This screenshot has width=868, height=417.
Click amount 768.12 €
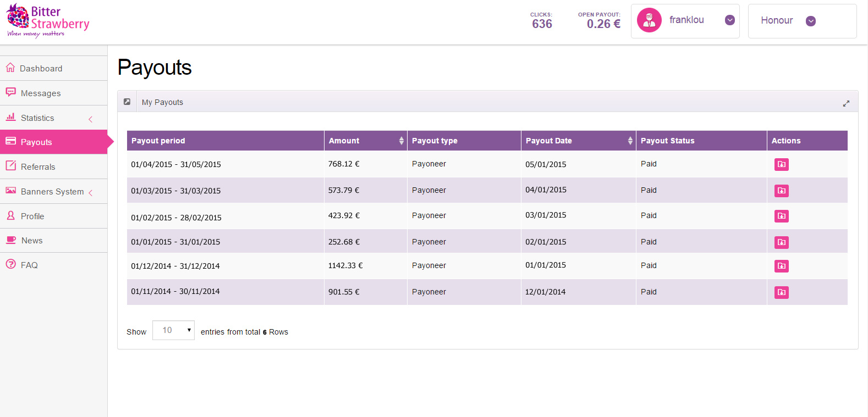pyautogui.click(x=344, y=164)
